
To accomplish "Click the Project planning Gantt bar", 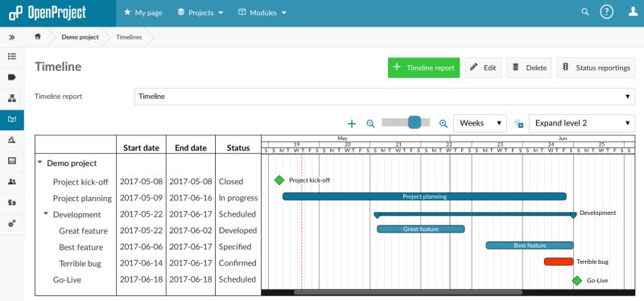I will [424, 196].
